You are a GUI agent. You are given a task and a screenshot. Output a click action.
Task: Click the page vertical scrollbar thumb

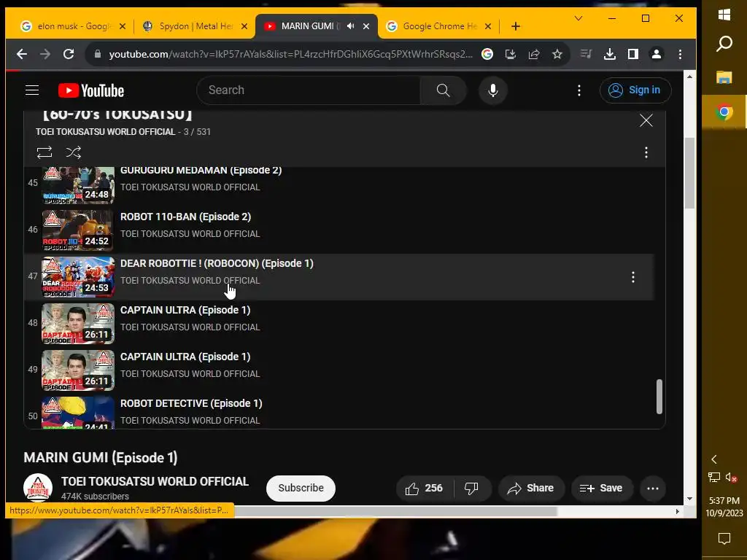689,173
